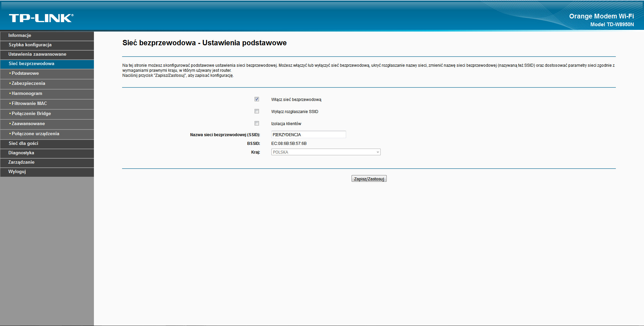This screenshot has width=644, height=326.
Task: Go to Podstawowe submenu
Action: point(47,73)
